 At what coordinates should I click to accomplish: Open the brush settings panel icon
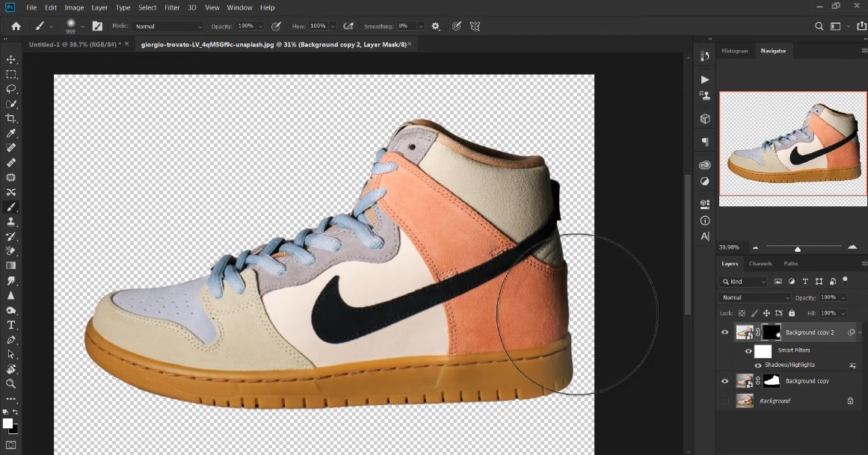click(97, 26)
